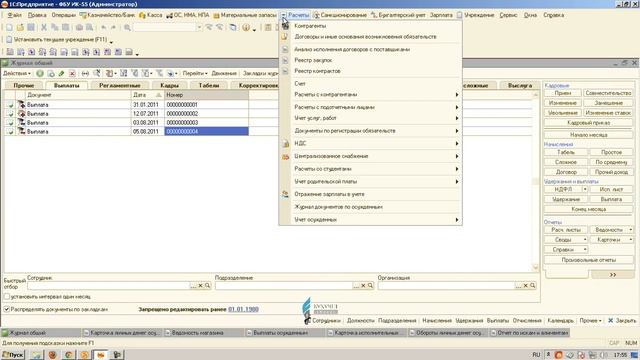Click magnifier next to Организация filter
640x360 pixels.
tap(533, 286)
